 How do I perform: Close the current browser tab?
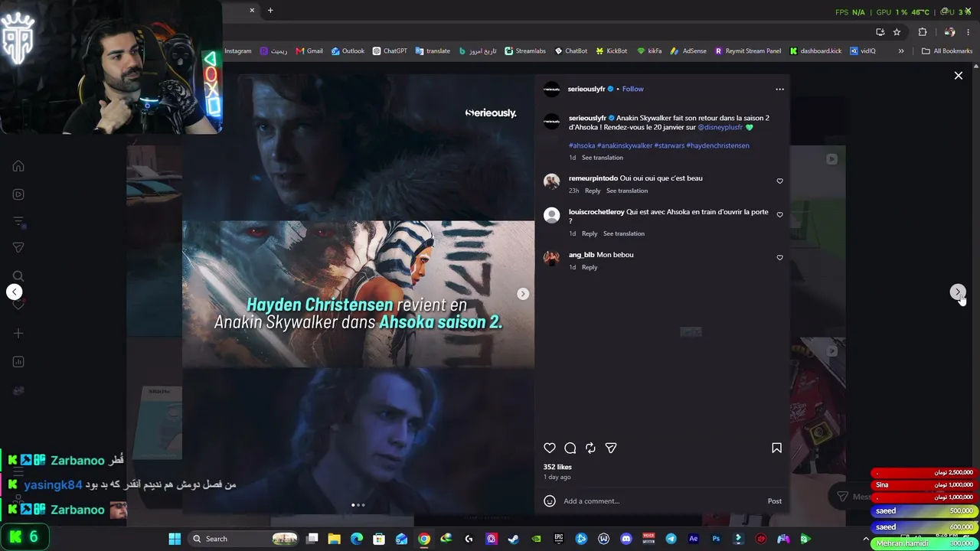(x=252, y=10)
